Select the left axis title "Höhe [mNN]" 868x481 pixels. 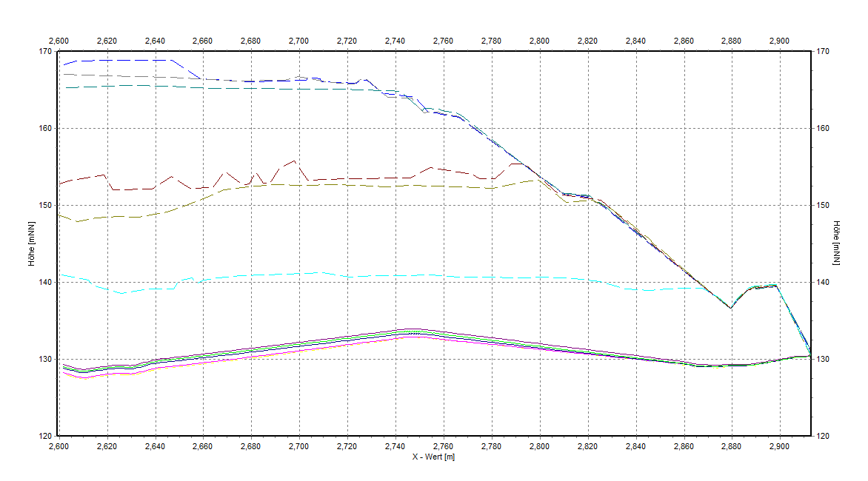pos(32,243)
